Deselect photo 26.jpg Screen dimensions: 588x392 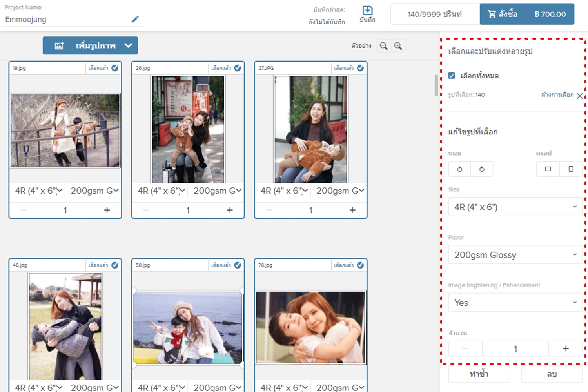coord(226,68)
